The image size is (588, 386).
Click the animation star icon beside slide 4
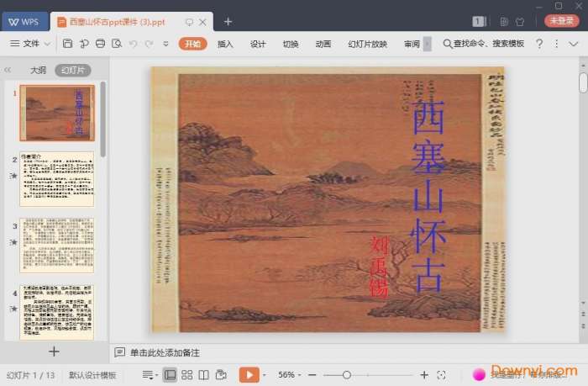click(14, 309)
